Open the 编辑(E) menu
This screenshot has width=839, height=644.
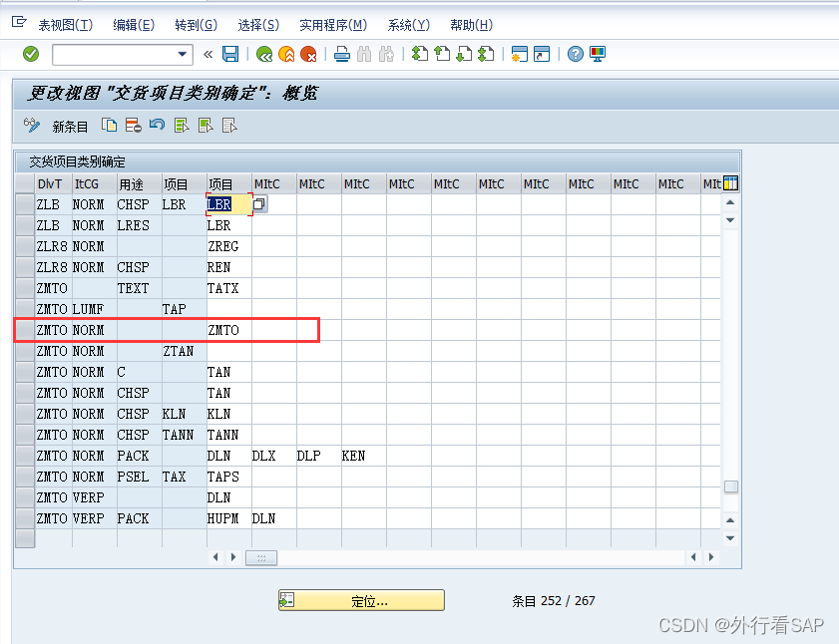[133, 25]
